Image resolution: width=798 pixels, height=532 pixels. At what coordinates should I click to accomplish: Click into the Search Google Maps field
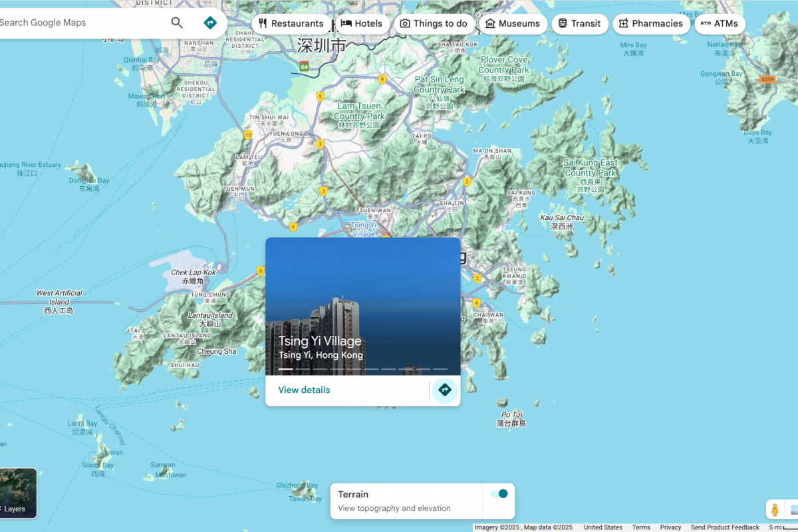tap(80, 23)
